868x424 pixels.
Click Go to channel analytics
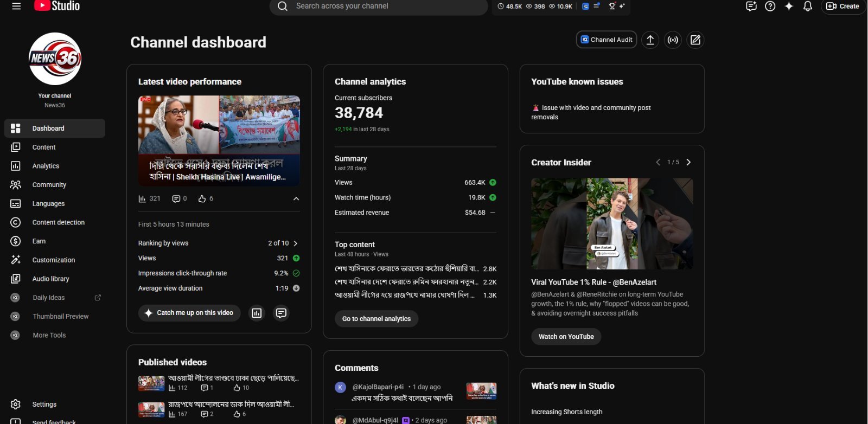click(376, 319)
